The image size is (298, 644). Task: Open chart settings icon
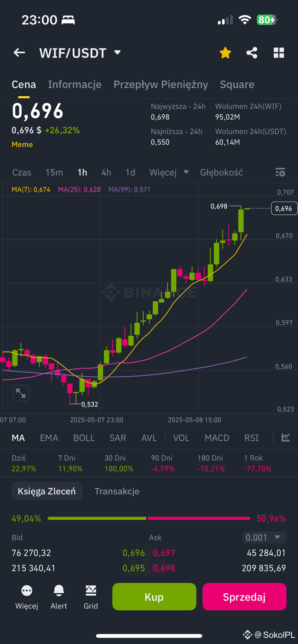(280, 172)
